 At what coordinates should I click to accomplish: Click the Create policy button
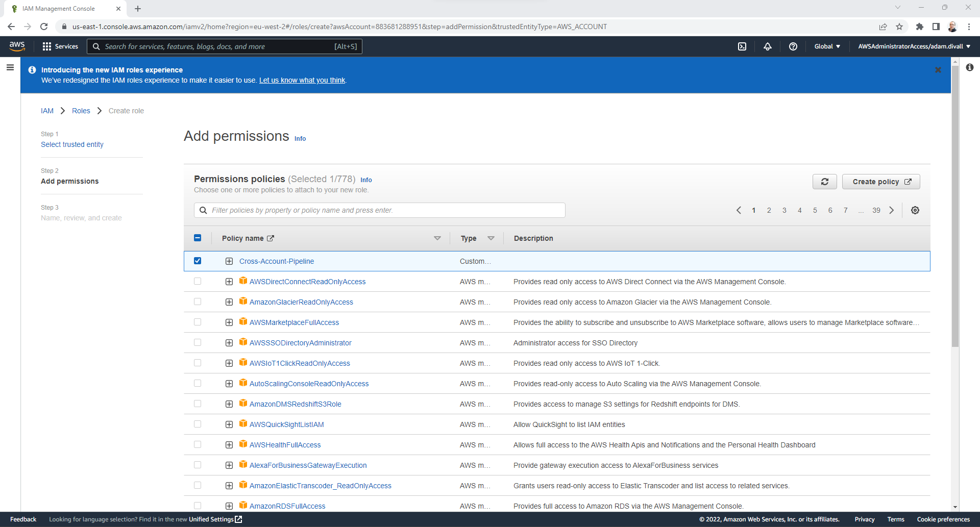(x=881, y=182)
